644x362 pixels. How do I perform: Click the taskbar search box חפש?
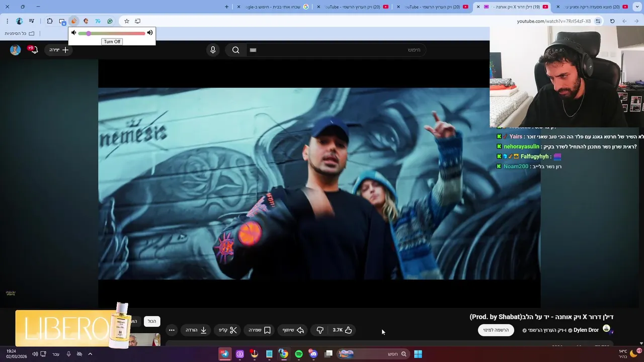pyautogui.click(x=374, y=354)
